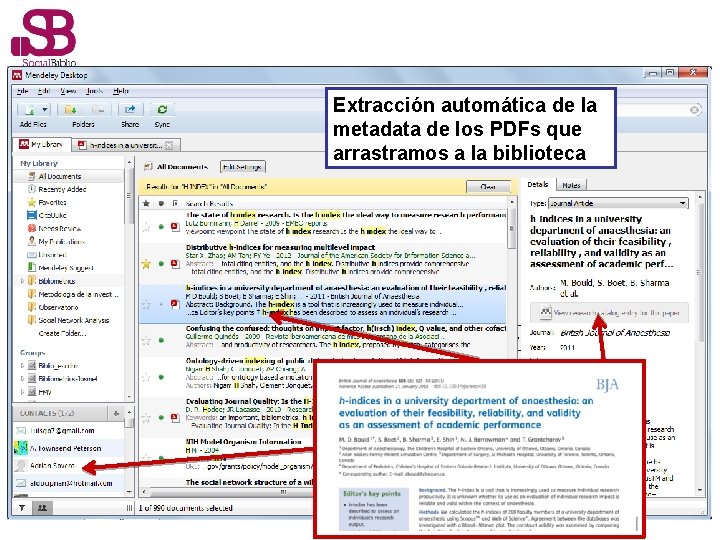
Task: Open the Type dropdown showing Journal Article
Action: (x=619, y=203)
